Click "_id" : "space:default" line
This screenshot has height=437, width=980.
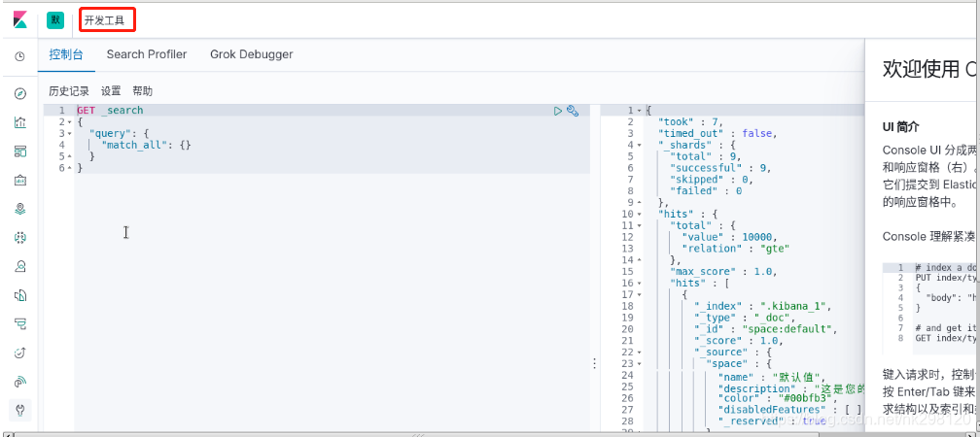[766, 329]
